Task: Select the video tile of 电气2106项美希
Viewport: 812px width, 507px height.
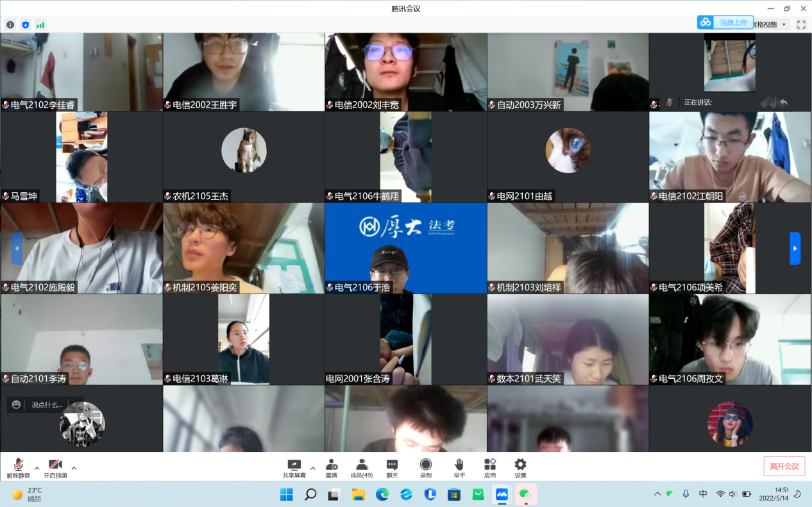Action: click(x=731, y=249)
